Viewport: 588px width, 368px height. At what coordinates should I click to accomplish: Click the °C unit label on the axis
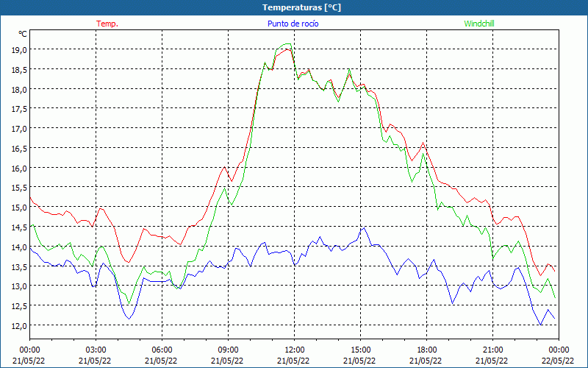tap(23, 34)
